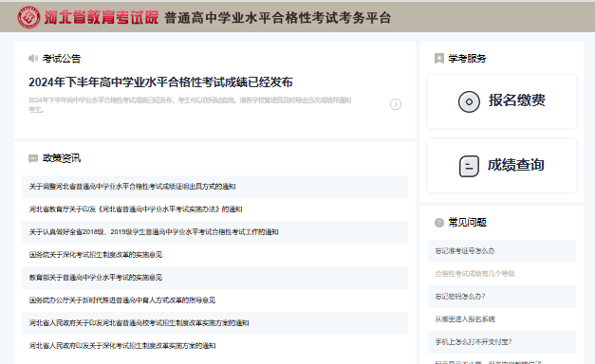Open 河北省人民政府印发关于深化考试招生制度改革实施方案的通知
The height and width of the screenshot is (364, 595).
click(x=214, y=346)
